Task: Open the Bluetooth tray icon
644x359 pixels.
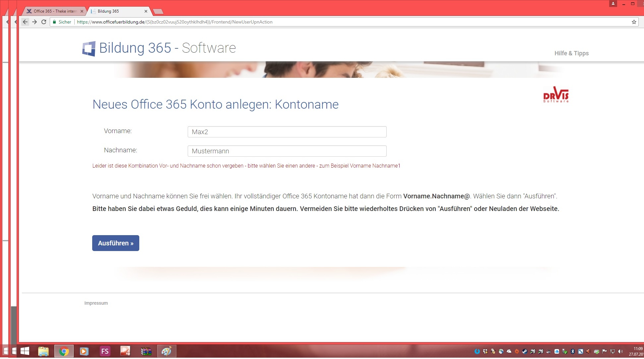Action: pyautogui.click(x=573, y=351)
